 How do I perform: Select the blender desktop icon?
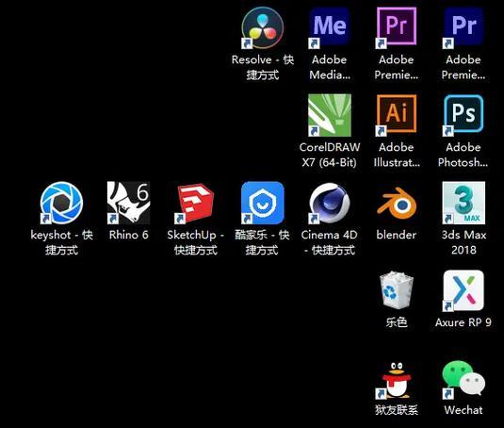pyautogui.click(x=397, y=203)
